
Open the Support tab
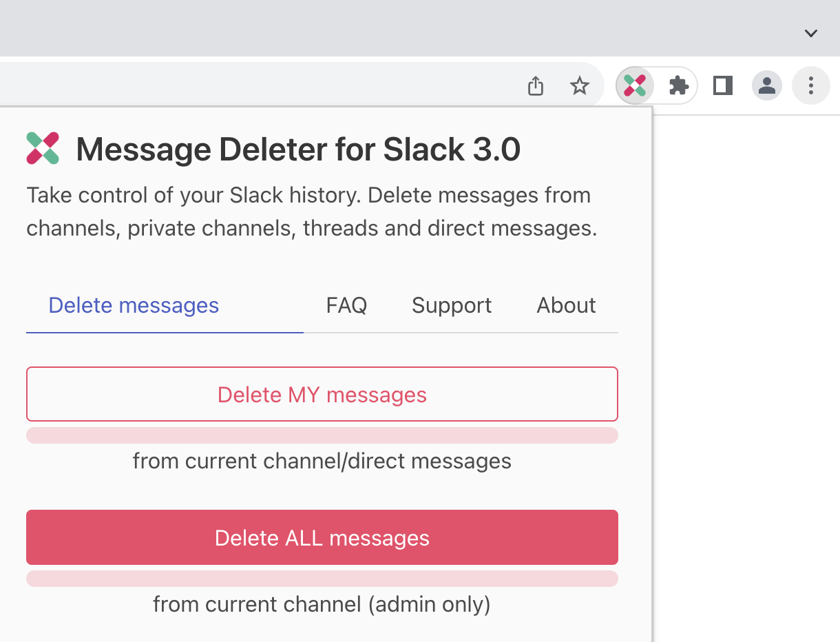(x=452, y=305)
